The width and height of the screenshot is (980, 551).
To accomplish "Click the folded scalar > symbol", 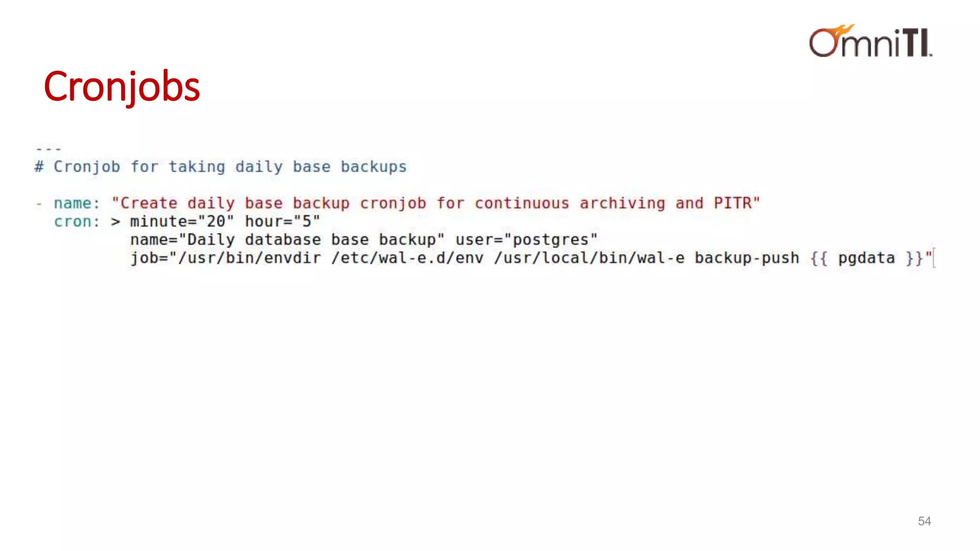I will (115, 222).
